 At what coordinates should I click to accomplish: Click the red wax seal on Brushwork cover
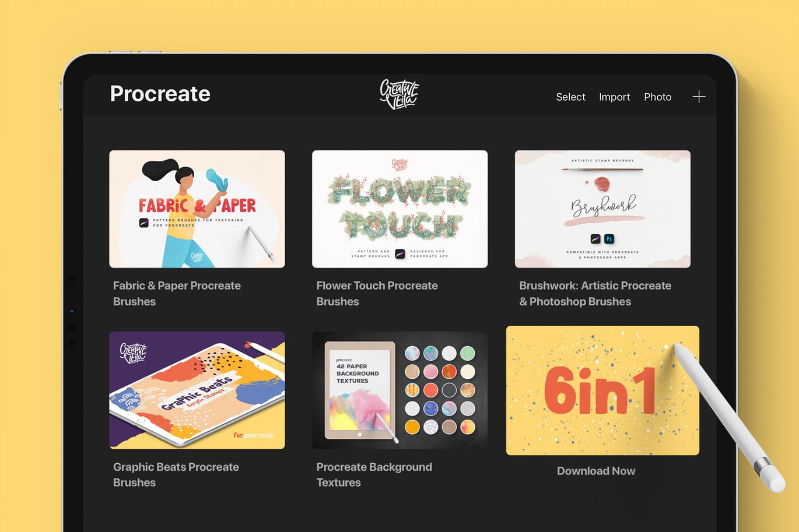pos(601,185)
